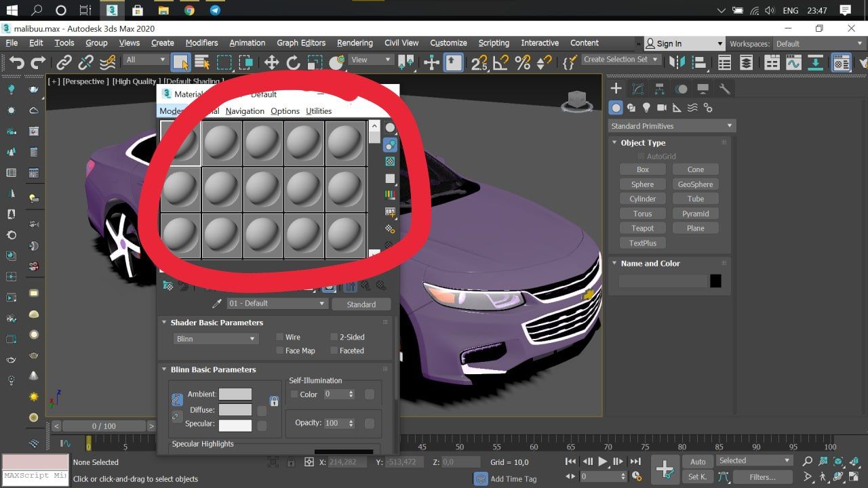Image resolution: width=868 pixels, height=488 pixels.
Task: Open the Create tab plus icon
Action: click(x=616, y=89)
